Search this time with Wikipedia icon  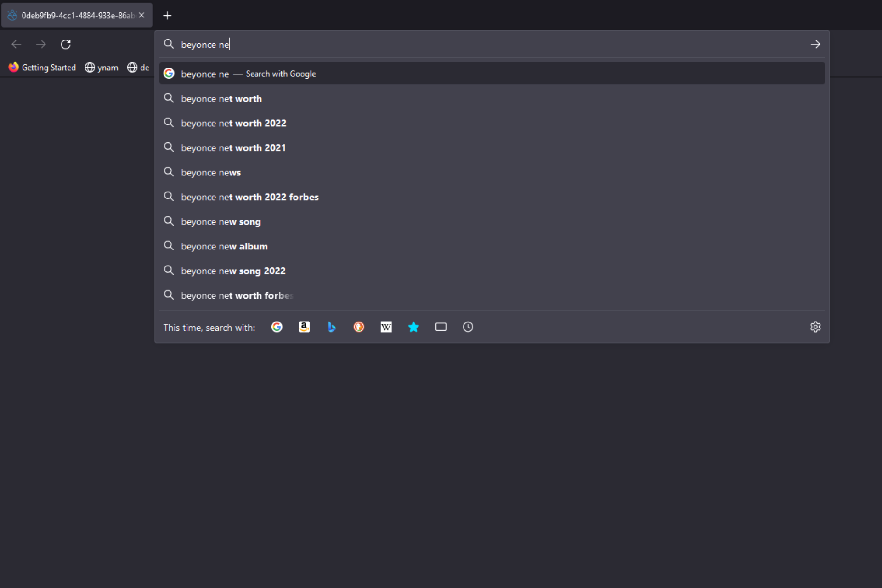[x=386, y=327]
